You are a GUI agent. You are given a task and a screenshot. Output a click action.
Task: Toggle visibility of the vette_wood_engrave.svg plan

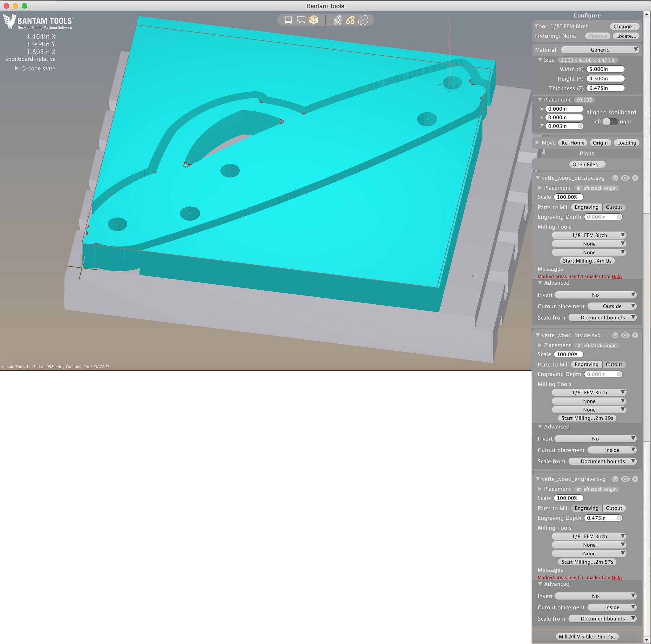click(625, 479)
